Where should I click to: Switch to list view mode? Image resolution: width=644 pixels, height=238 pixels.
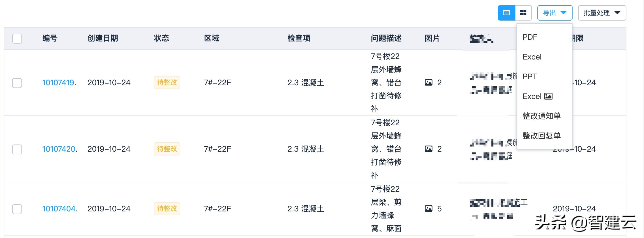pyautogui.click(x=506, y=13)
